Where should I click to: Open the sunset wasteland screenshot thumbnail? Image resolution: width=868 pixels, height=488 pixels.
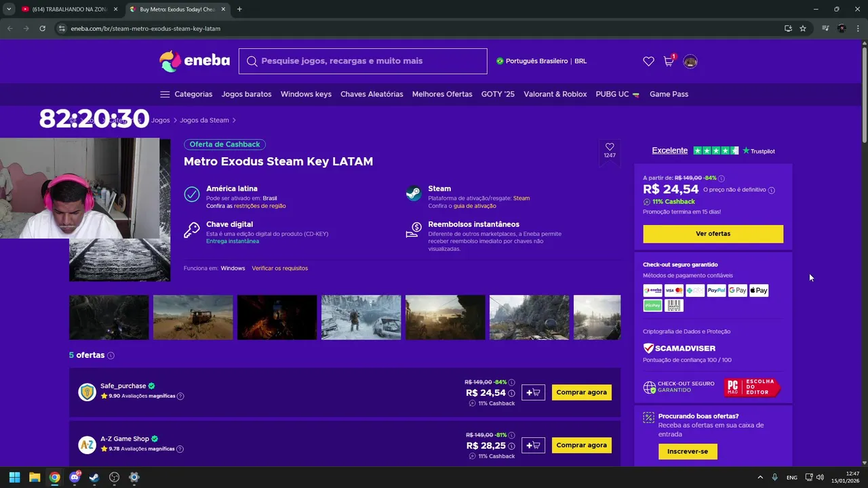(x=445, y=317)
